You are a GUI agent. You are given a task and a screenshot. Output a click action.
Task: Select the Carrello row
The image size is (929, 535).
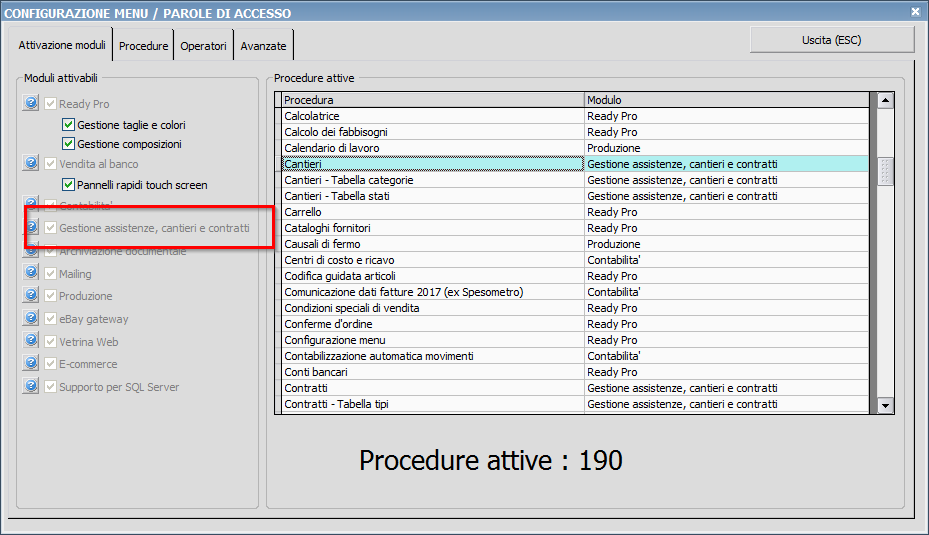click(x=575, y=212)
